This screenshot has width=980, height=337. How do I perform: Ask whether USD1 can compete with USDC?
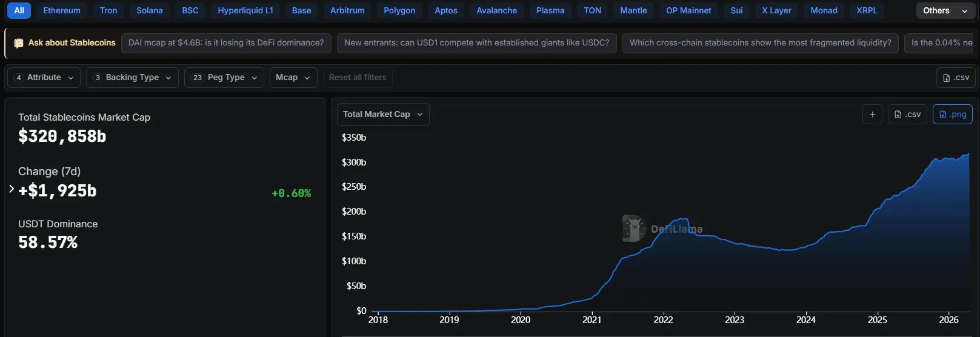point(476,43)
